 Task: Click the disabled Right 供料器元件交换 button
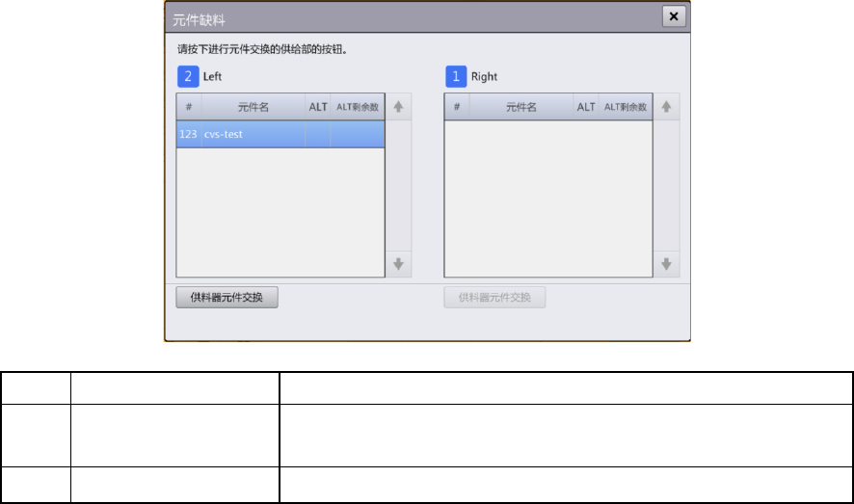tap(494, 297)
